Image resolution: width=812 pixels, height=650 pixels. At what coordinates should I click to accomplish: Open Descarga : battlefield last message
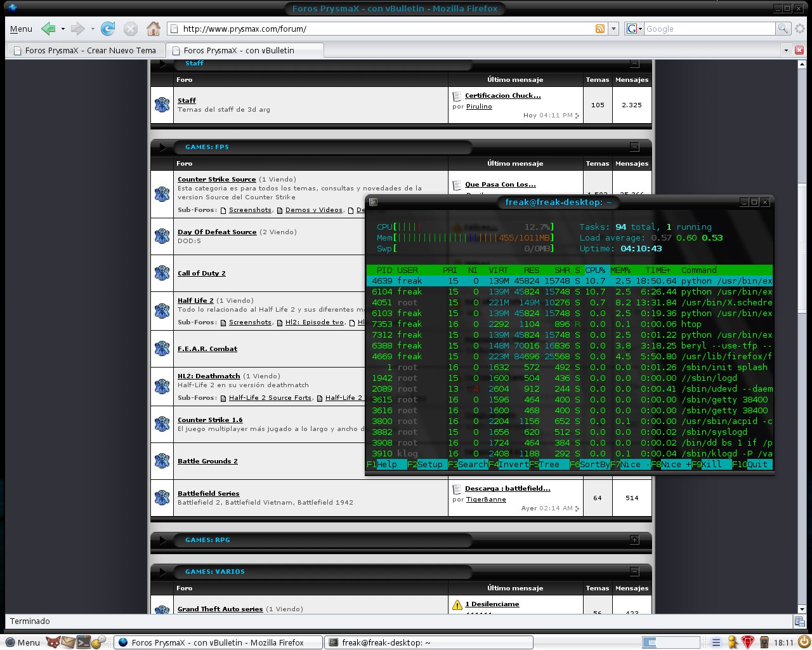pos(507,488)
